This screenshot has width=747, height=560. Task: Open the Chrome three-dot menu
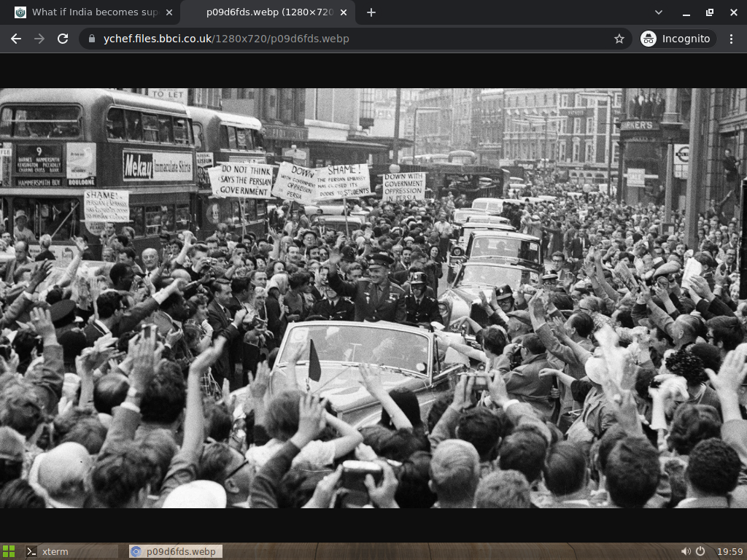[731, 39]
